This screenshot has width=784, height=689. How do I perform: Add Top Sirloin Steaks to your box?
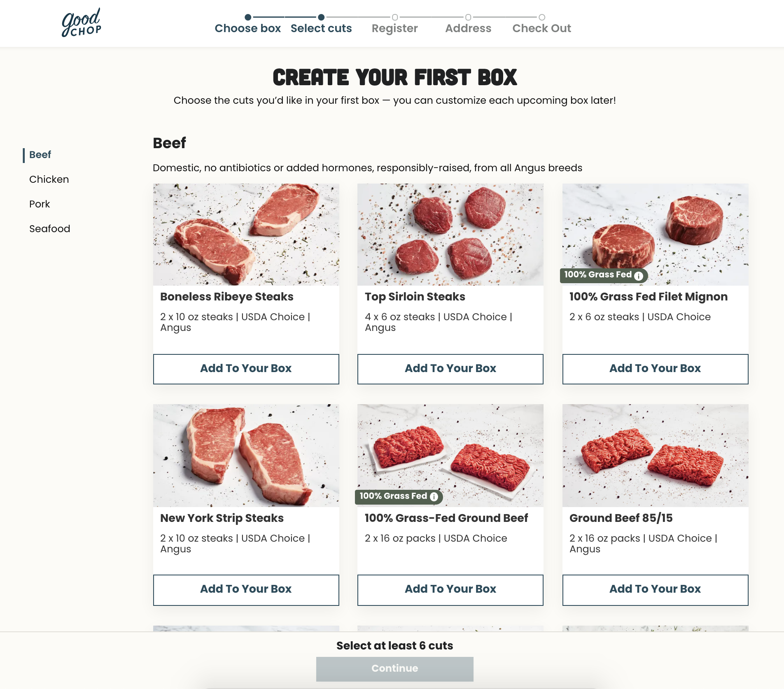(450, 369)
